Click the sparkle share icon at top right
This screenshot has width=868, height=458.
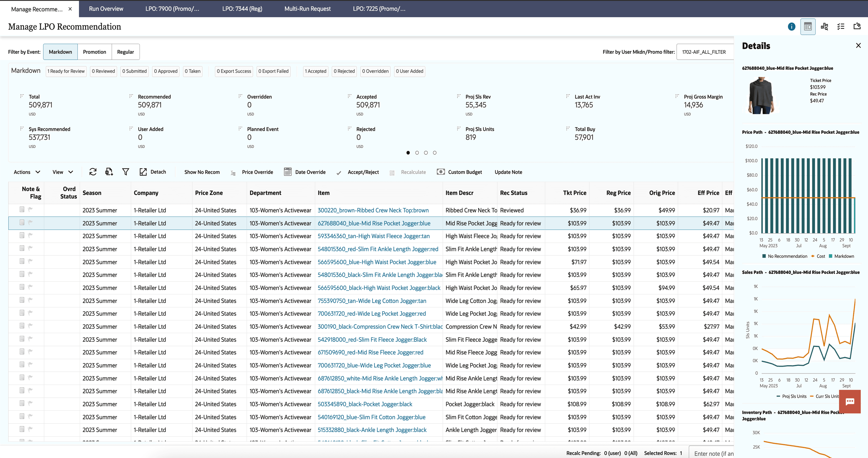[857, 27]
